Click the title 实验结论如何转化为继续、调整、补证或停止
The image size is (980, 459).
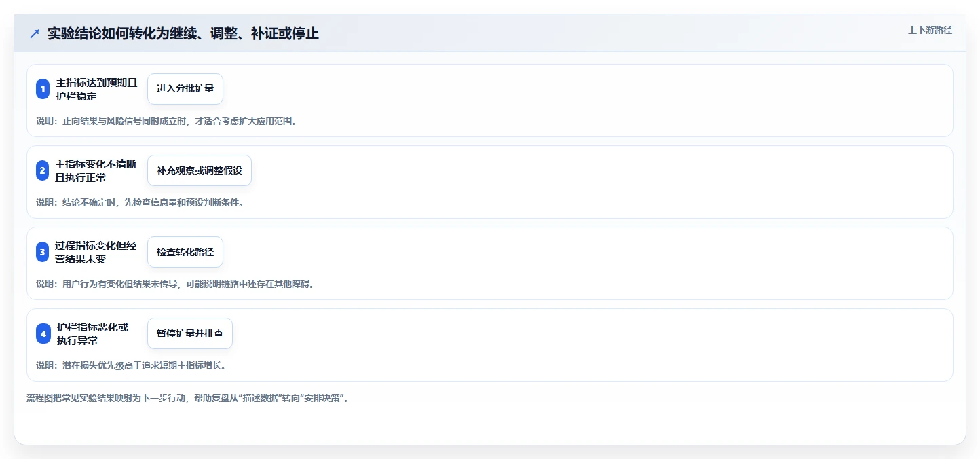click(x=183, y=33)
